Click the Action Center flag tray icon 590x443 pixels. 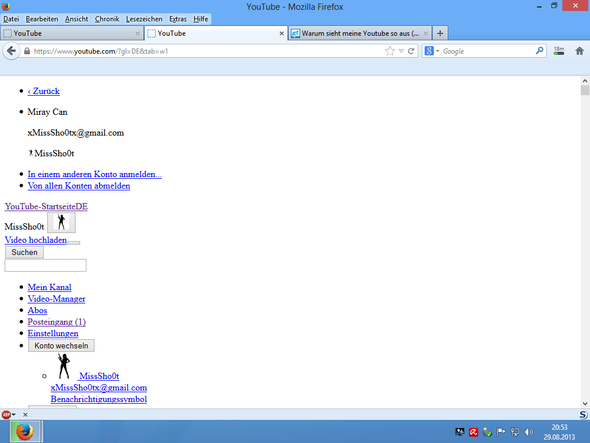tap(501, 432)
